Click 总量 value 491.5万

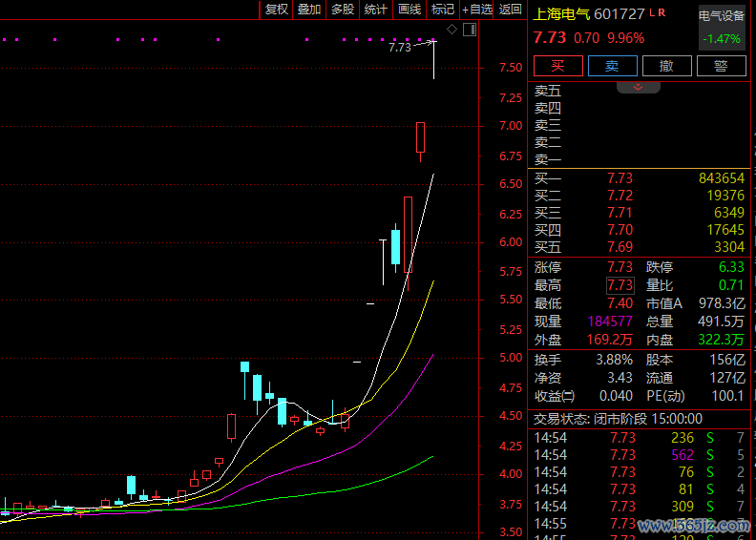pos(721,322)
